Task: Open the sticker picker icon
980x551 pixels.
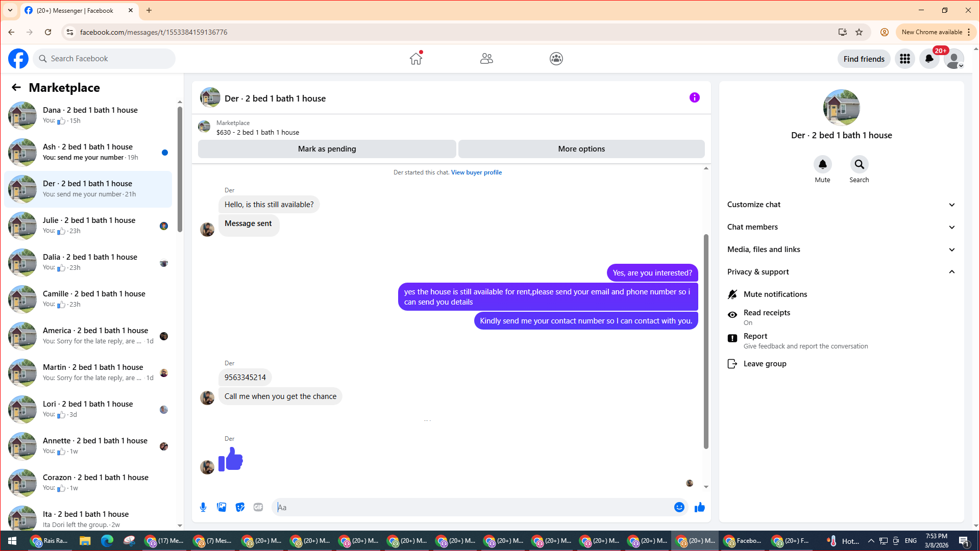Action: (x=240, y=507)
